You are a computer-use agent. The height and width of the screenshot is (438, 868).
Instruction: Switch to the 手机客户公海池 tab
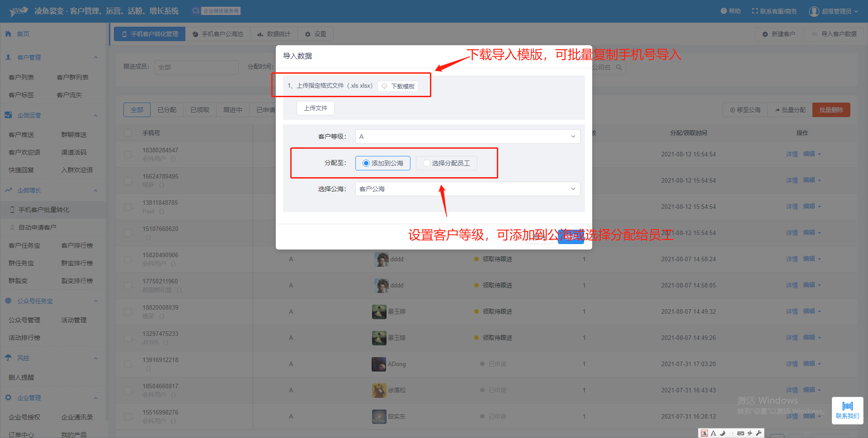pos(217,34)
